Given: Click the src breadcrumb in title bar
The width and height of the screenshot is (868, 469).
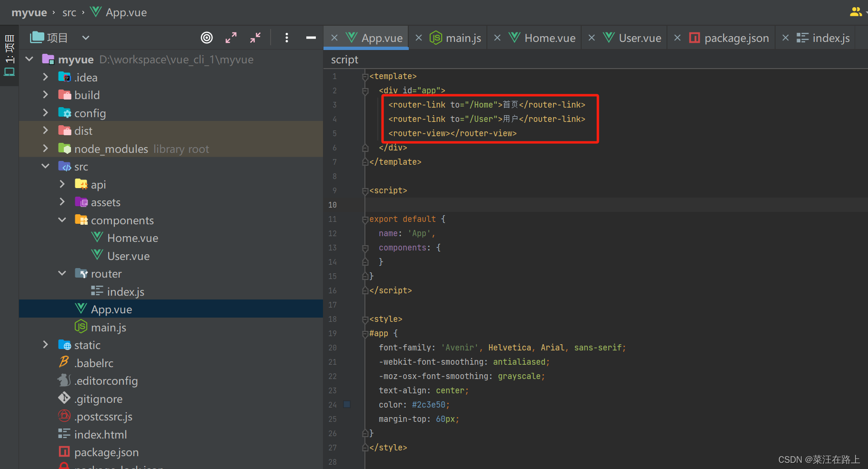Looking at the screenshot, I should (x=70, y=12).
